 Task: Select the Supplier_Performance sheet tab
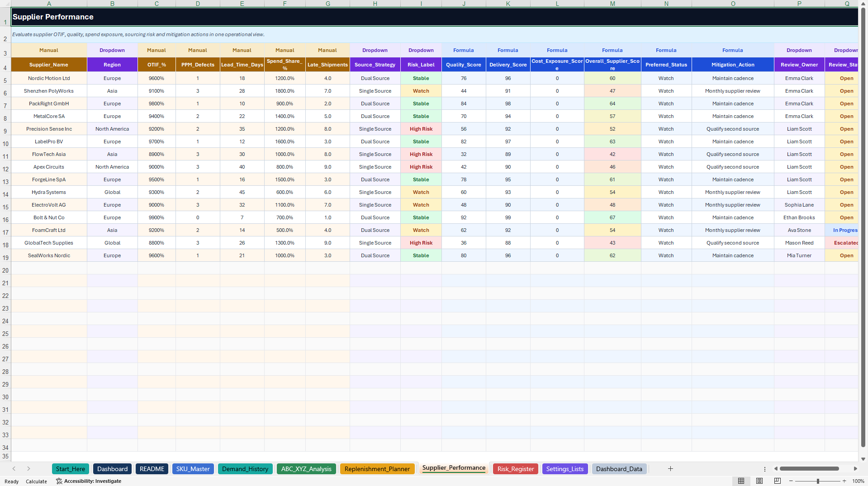click(x=454, y=468)
